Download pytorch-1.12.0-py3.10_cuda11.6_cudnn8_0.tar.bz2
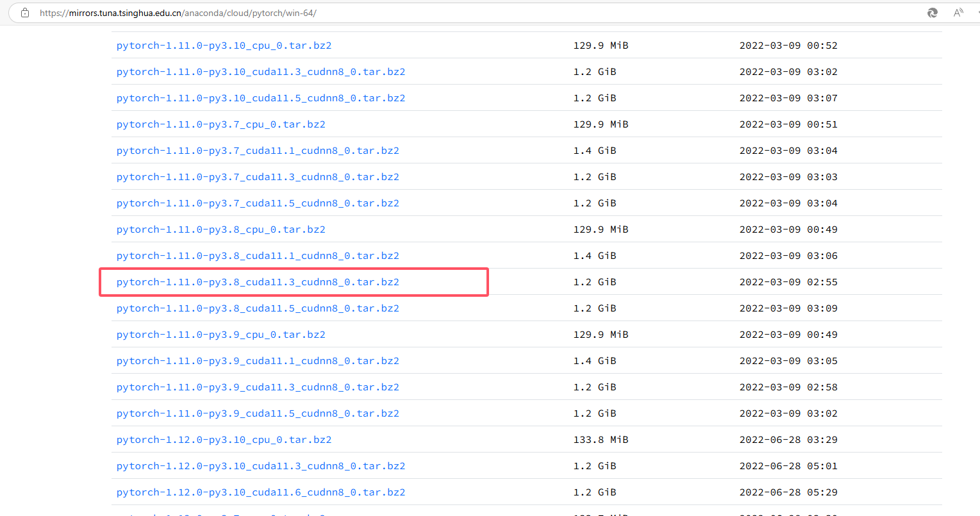980x516 pixels. pos(261,492)
